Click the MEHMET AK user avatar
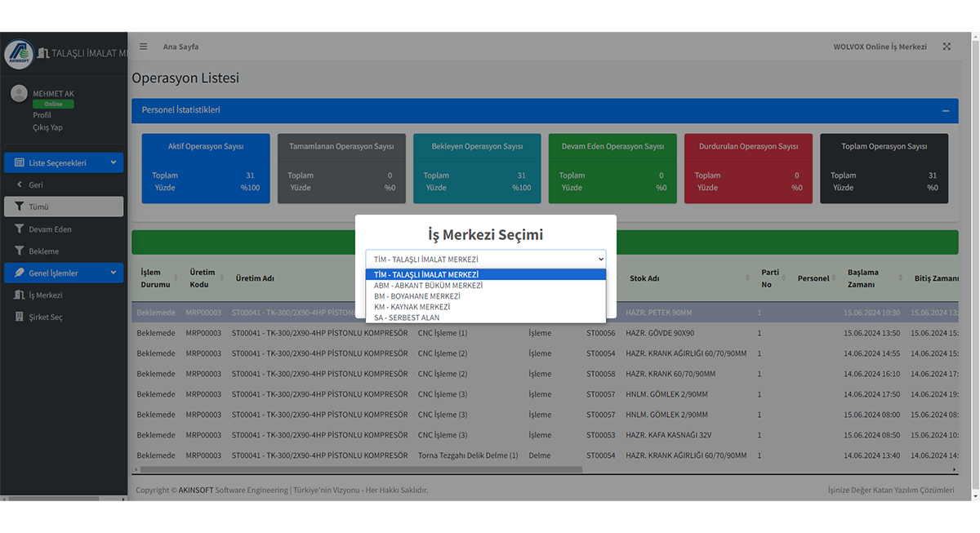The width and height of the screenshot is (980, 533). pyautogui.click(x=19, y=94)
